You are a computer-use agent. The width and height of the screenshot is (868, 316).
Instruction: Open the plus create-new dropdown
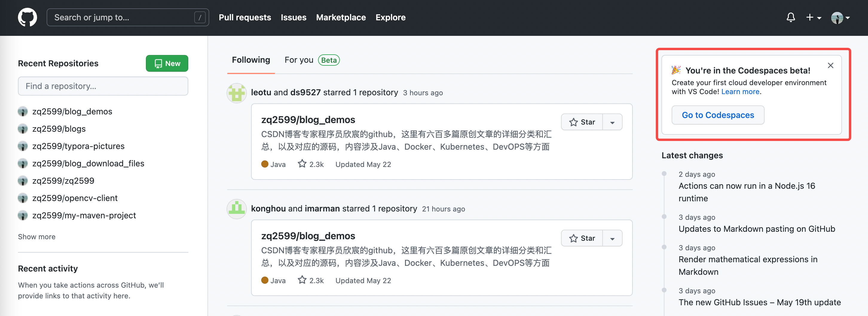pyautogui.click(x=813, y=17)
